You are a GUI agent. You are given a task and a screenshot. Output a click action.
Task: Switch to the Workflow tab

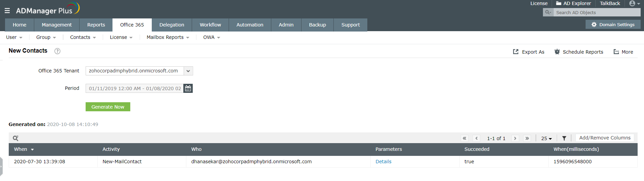coord(211,25)
